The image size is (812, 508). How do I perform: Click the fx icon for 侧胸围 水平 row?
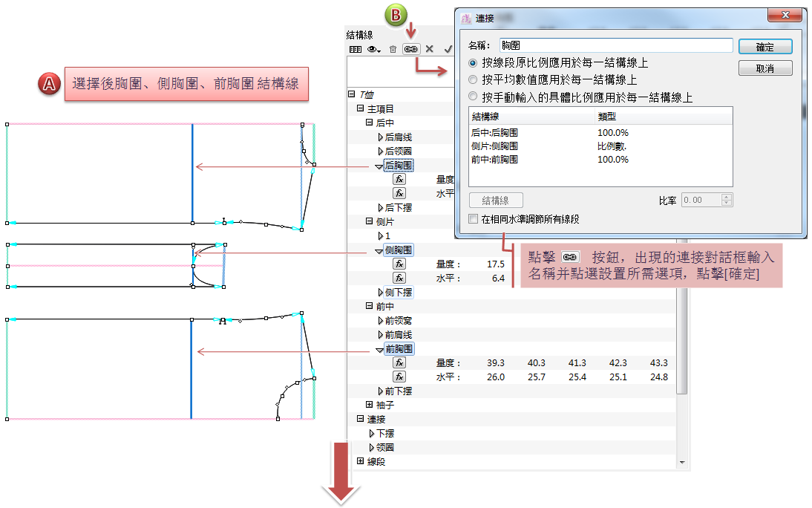[x=399, y=278]
